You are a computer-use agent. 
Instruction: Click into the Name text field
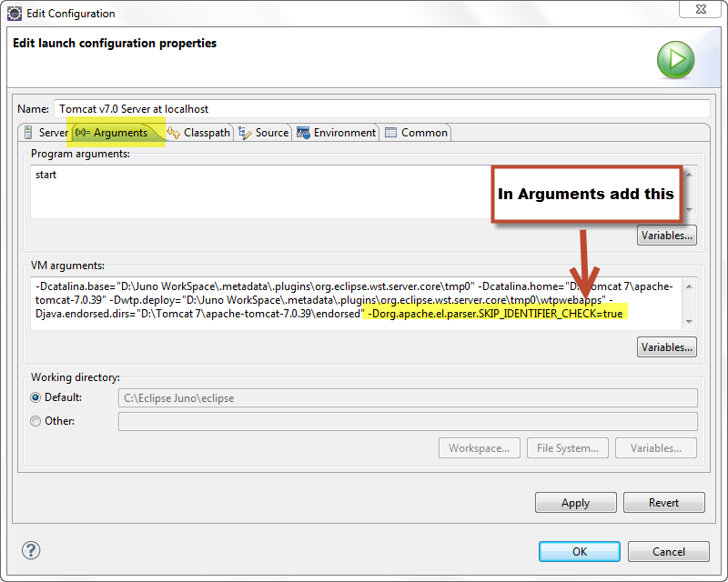pos(381,109)
